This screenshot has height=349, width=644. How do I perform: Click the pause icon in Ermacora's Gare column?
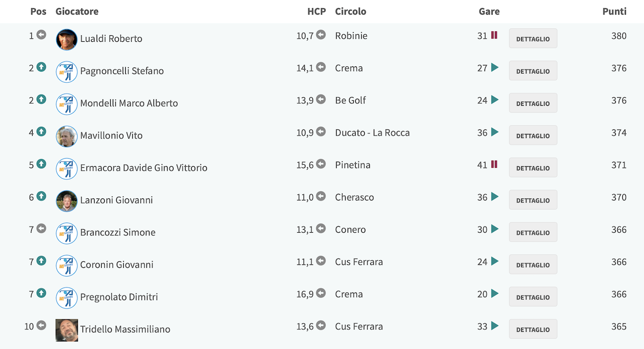494,164
